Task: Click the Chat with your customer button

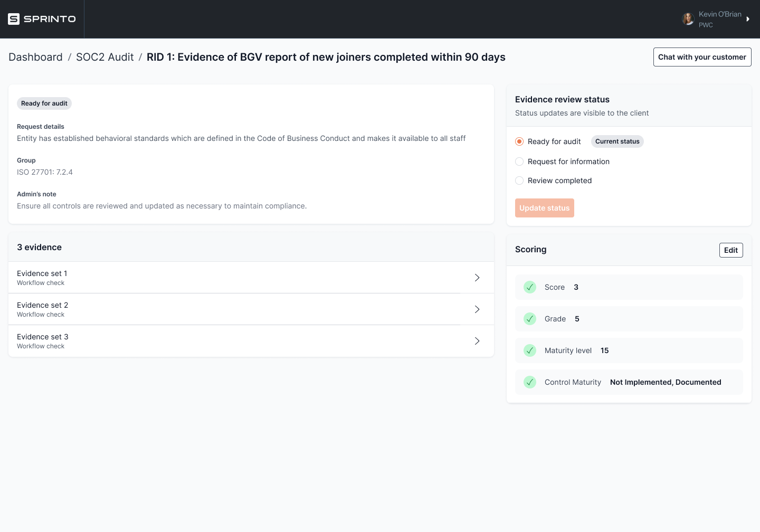Action: click(x=702, y=57)
